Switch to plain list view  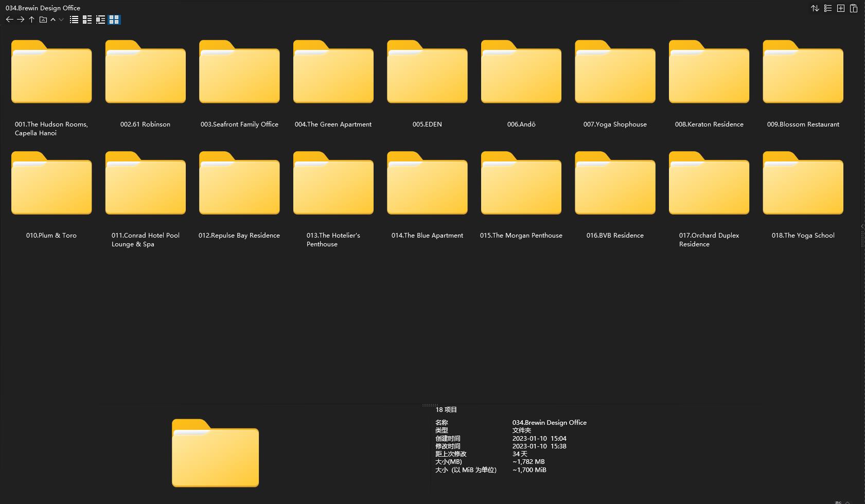[x=74, y=20]
